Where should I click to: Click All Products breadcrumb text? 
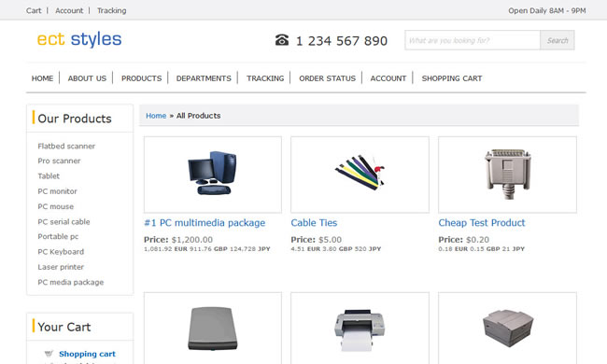click(198, 116)
